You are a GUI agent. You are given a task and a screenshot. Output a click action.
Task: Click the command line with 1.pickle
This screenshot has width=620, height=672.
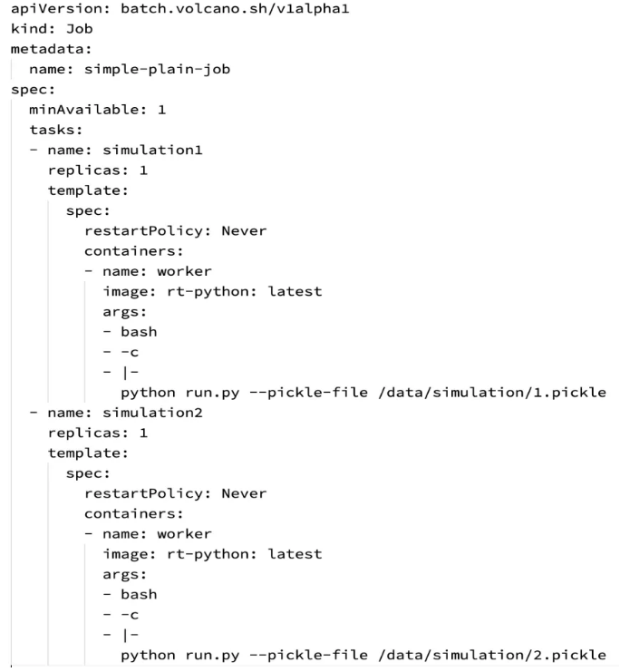[x=363, y=393]
